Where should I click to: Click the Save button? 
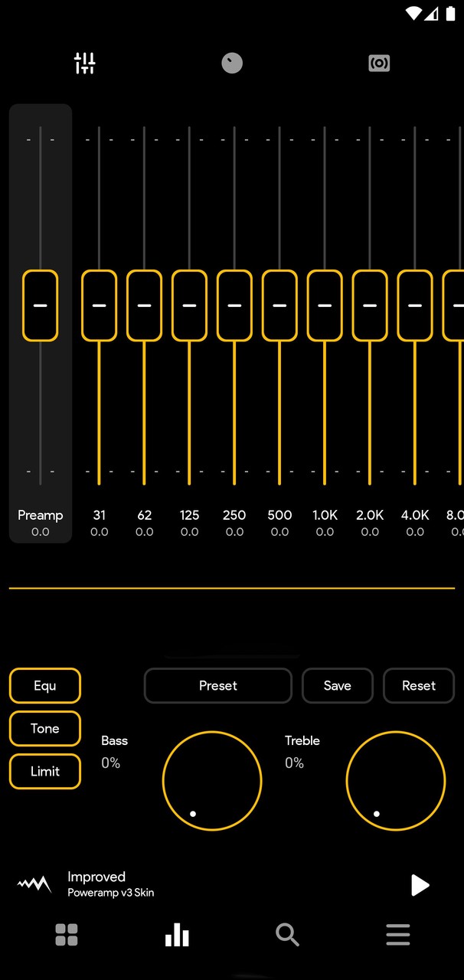point(338,686)
